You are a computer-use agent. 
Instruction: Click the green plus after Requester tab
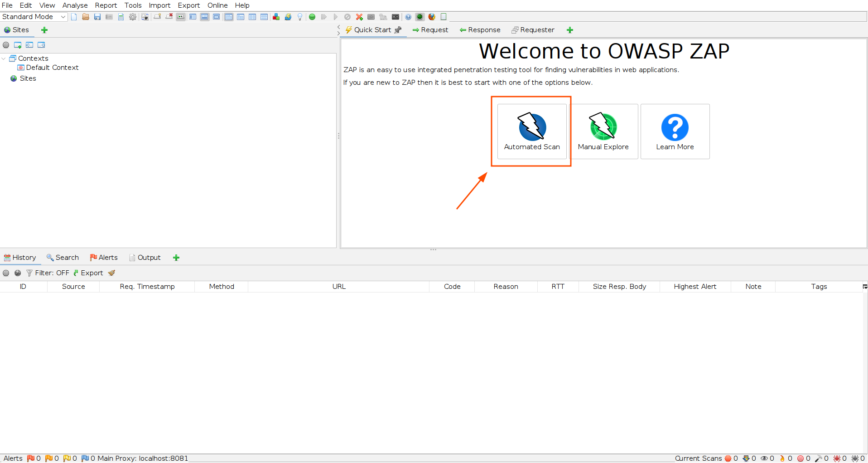coord(570,30)
